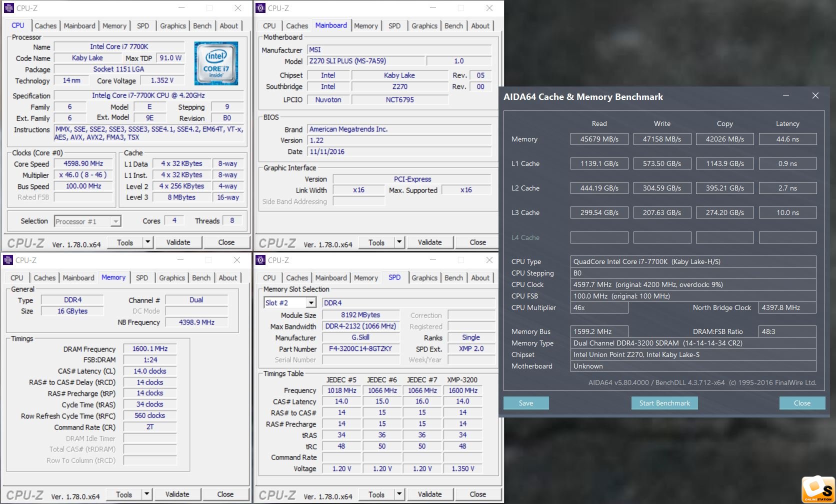This screenshot has height=504, width=836.
Task: Open the Tools dropdown arrow in the CPU window
Action: click(147, 242)
